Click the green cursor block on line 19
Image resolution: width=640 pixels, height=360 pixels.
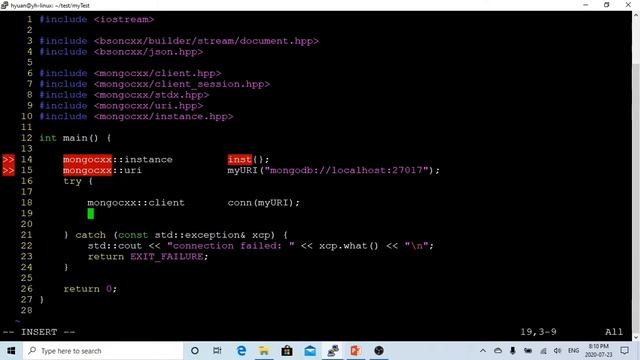point(91,213)
